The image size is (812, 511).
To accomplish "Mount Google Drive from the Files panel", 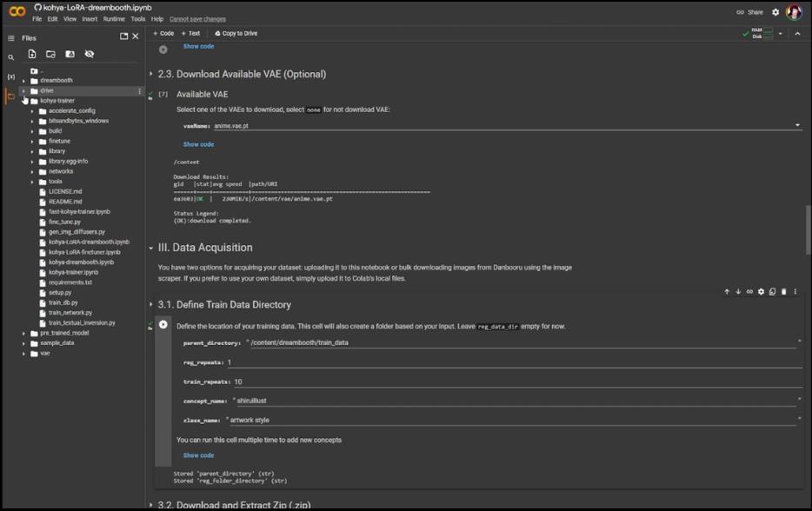I will (71, 54).
